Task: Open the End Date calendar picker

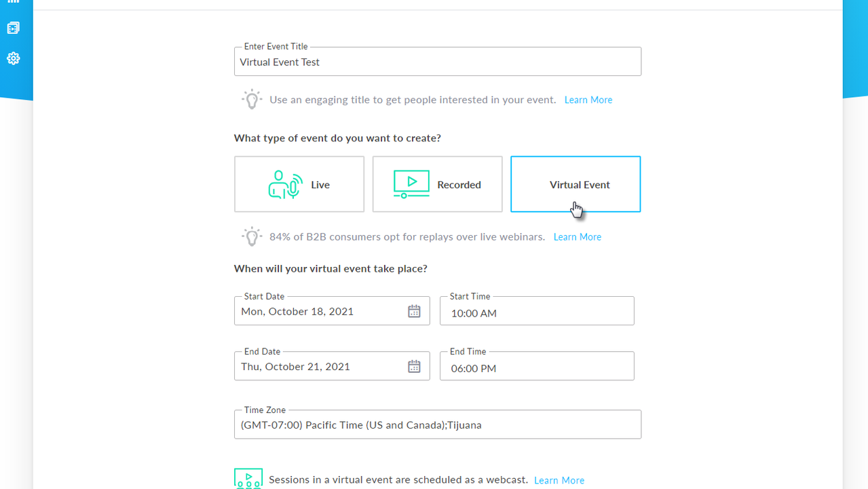Action: point(414,367)
